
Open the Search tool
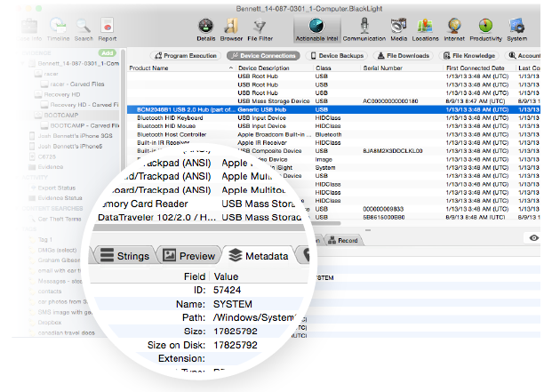[x=84, y=30]
